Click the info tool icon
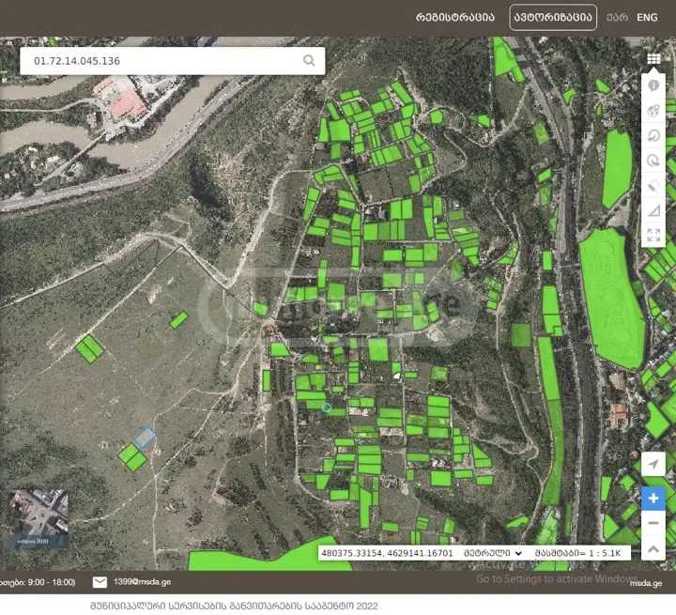The image size is (676, 615). tap(653, 86)
